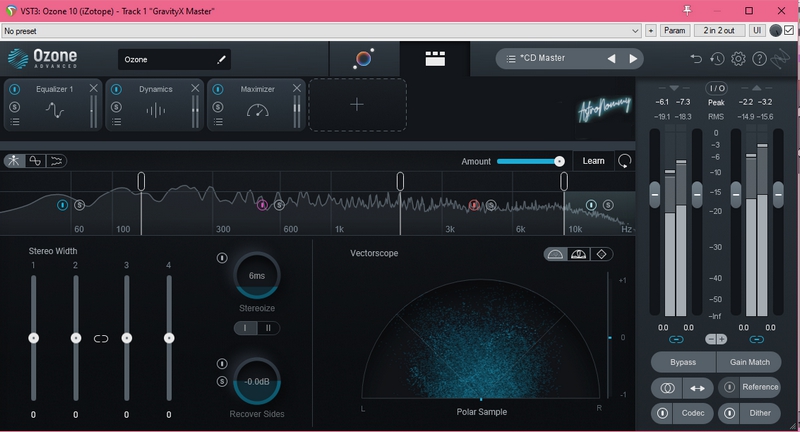Click the Recover Sides 0.0dB knob
This screenshot has width=800, height=432.
[x=257, y=382]
